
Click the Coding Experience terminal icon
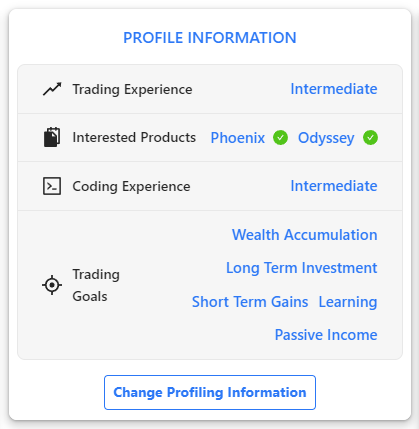pos(52,186)
